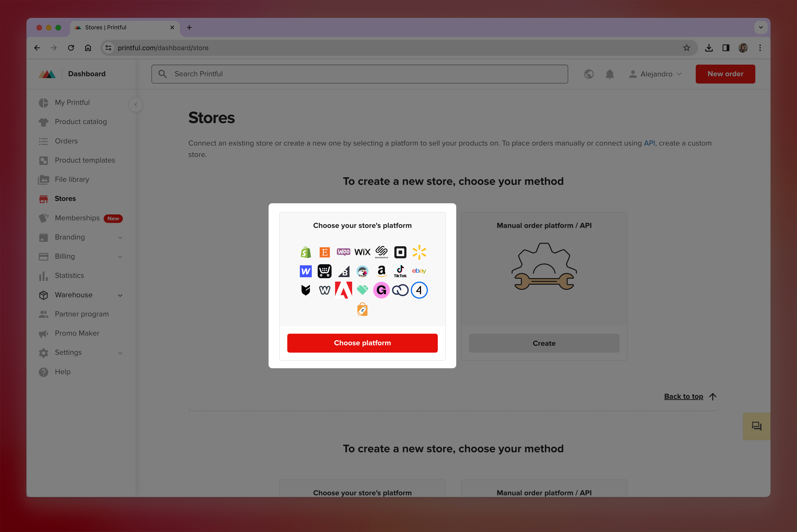Expand the Settings submenu
The width and height of the screenshot is (797, 532).
tap(120, 353)
